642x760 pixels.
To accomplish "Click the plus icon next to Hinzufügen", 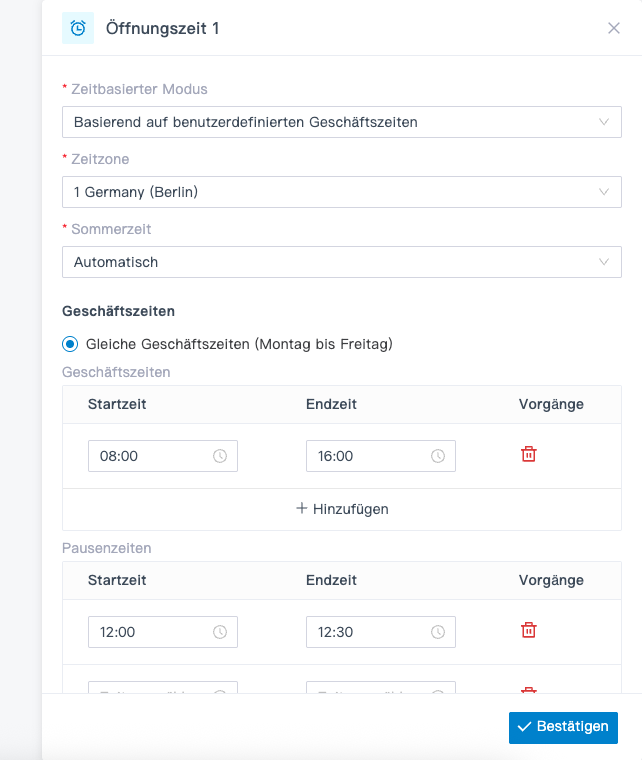I will [302, 508].
